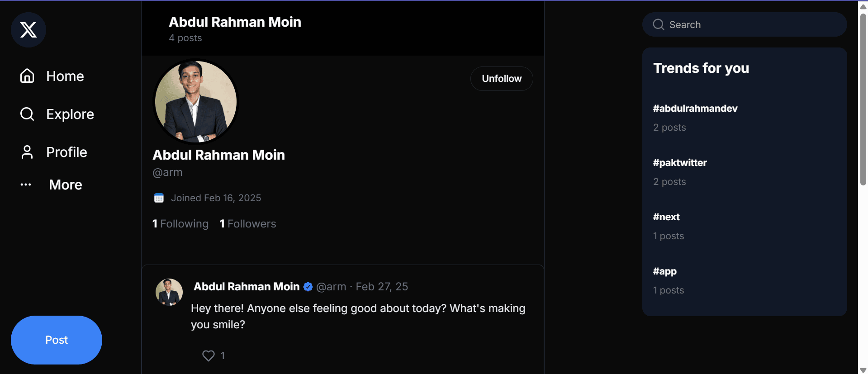Viewport: 868px width, 374px height.
Task: Open the #abdulrahmandev trend
Action: coord(695,108)
